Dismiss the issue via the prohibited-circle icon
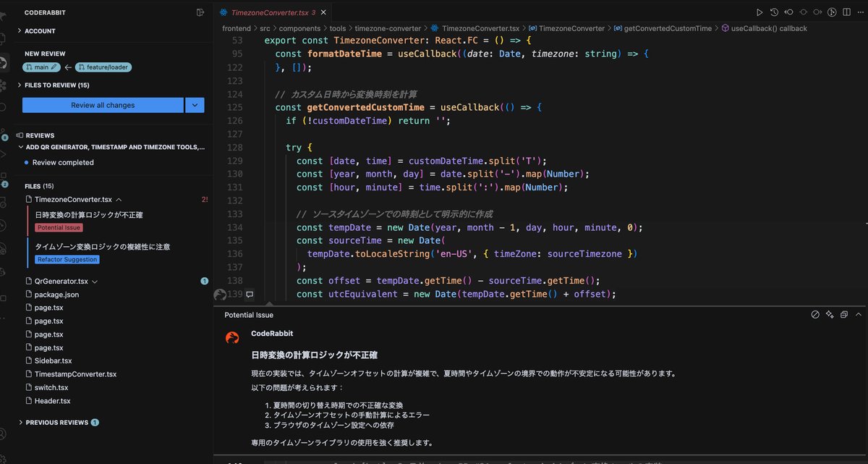Screen dimensions: 868x464 (815, 314)
